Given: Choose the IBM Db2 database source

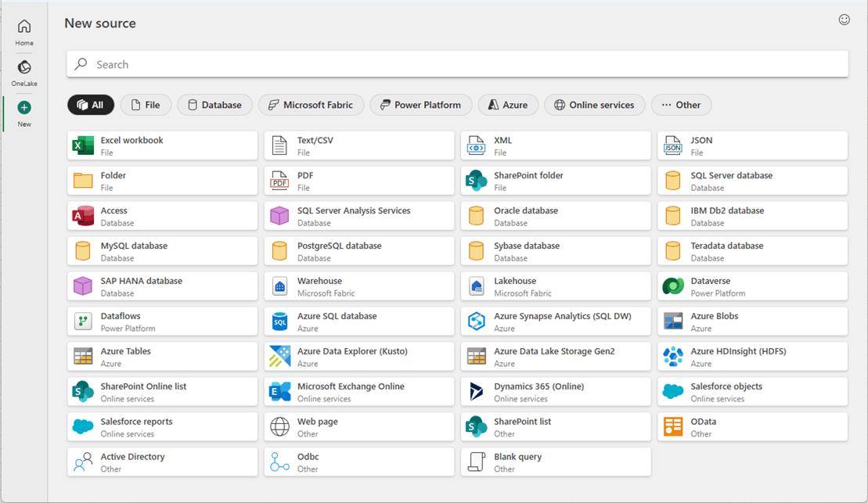Looking at the screenshot, I should pos(752,216).
